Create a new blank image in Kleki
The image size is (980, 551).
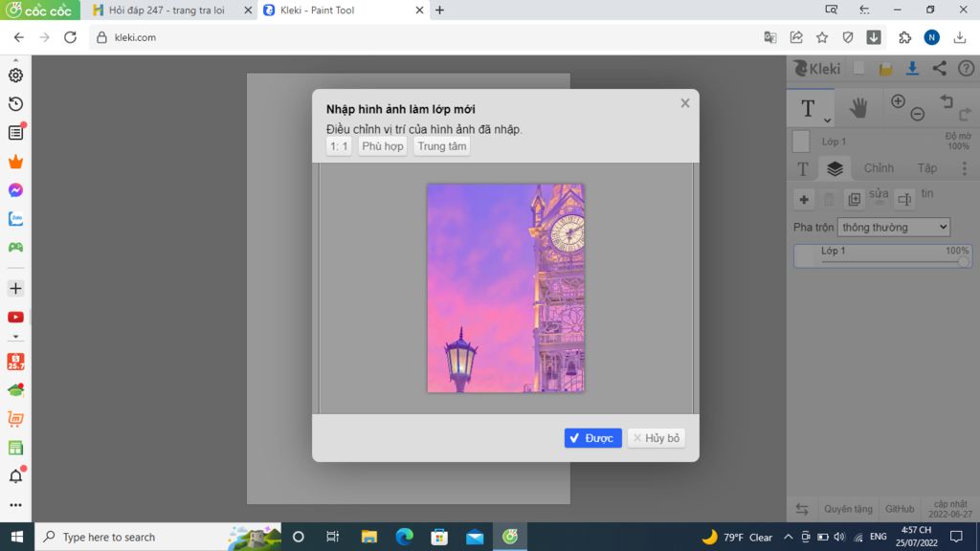pos(858,68)
